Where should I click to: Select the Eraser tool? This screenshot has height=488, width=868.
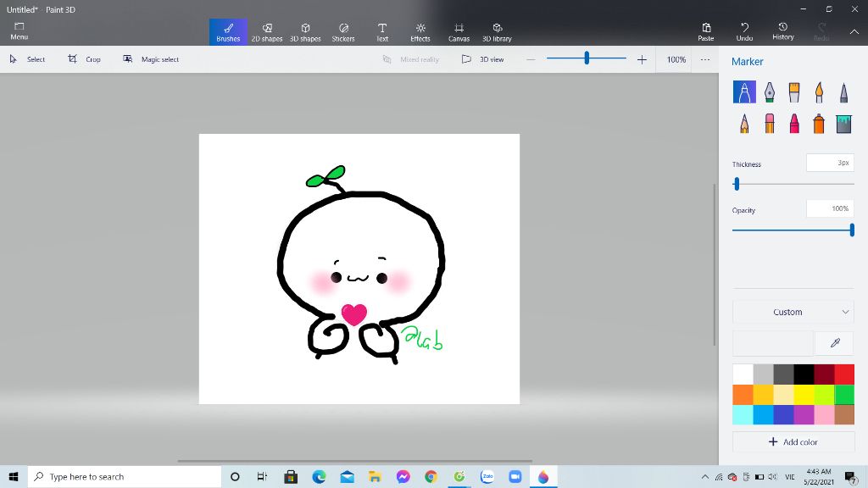[770, 124]
